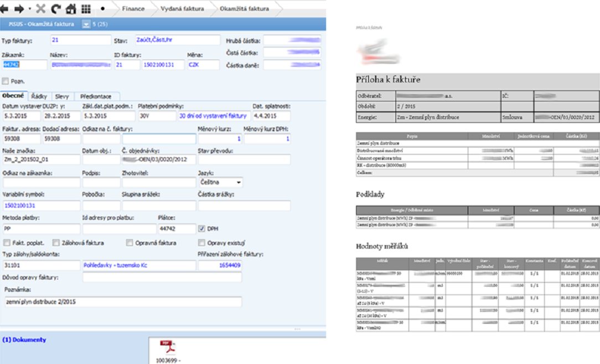Click the Důvod opravy faktury field
The height and width of the screenshot is (364, 600).
tap(162, 278)
